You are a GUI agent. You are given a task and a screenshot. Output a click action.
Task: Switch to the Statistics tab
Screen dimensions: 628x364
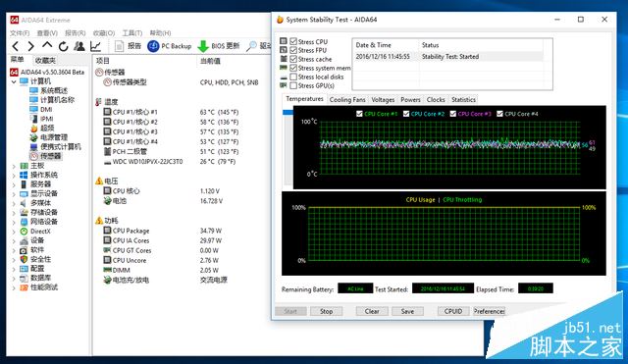click(x=463, y=100)
